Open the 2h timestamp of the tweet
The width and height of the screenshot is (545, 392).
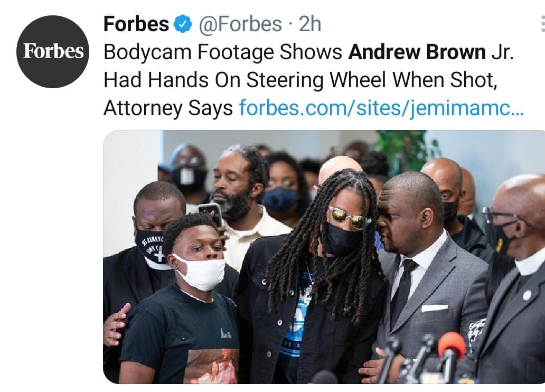click(310, 24)
